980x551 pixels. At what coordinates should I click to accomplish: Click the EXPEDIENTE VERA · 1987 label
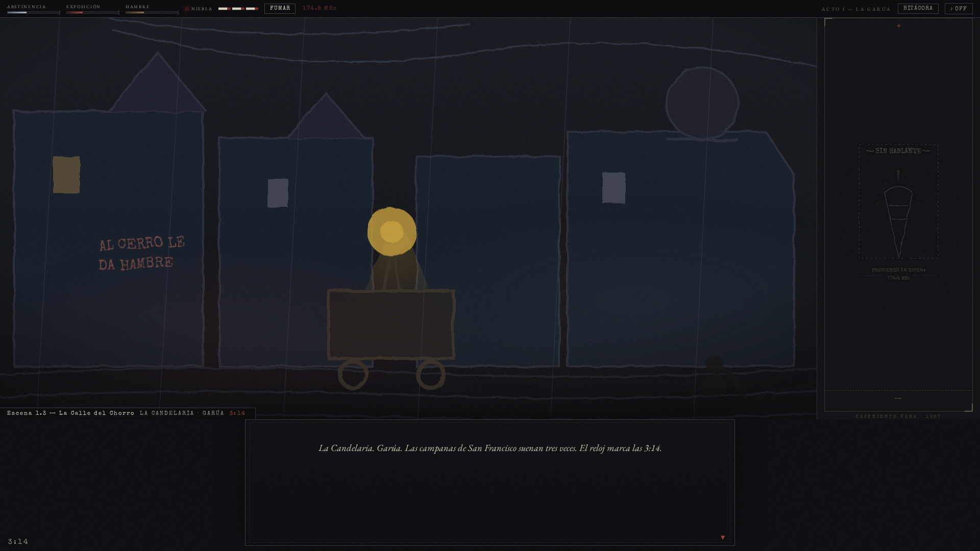click(x=898, y=416)
